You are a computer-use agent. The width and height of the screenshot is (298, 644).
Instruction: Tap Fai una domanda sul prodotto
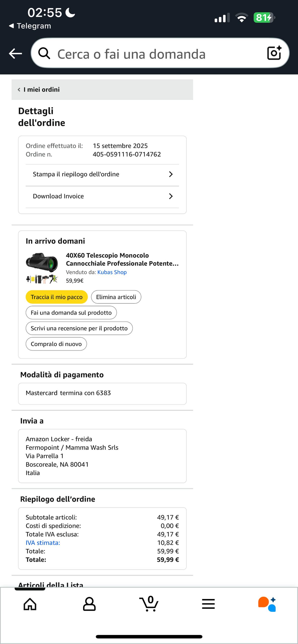(x=71, y=313)
